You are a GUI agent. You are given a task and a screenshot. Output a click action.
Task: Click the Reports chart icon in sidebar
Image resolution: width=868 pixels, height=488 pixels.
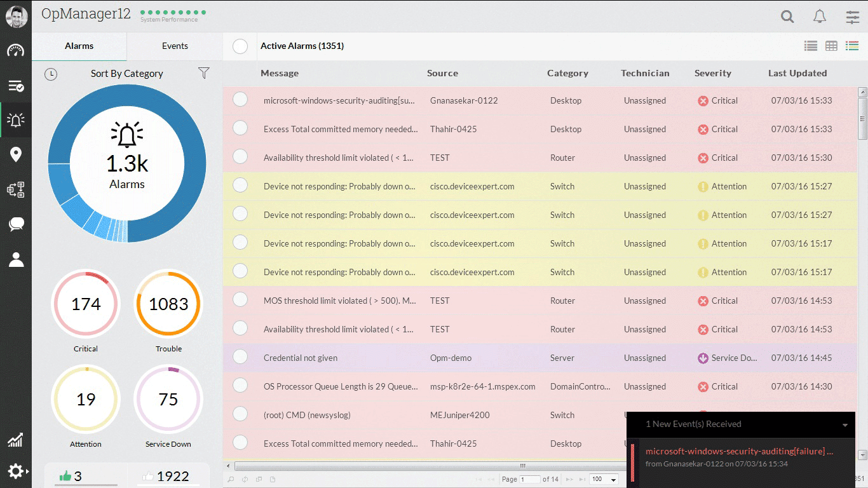point(16,439)
